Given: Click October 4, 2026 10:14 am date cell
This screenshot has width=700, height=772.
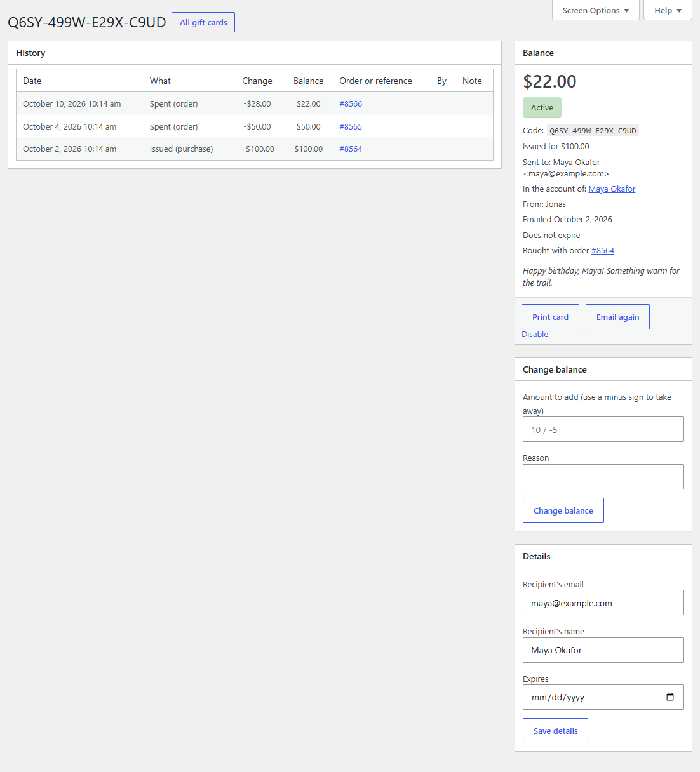Looking at the screenshot, I should pos(70,127).
